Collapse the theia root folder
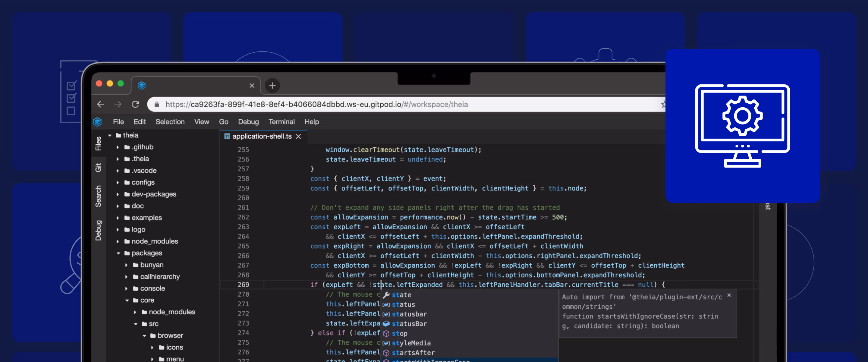 (110, 135)
